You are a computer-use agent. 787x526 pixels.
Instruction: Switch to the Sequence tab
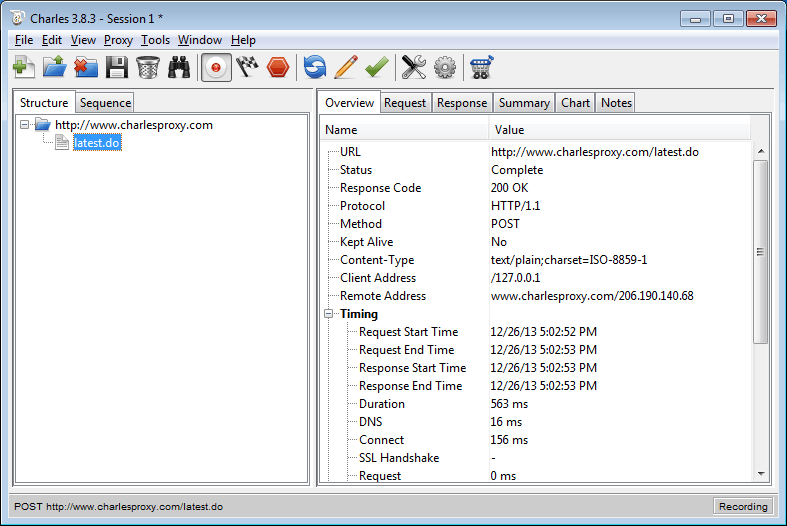105,103
